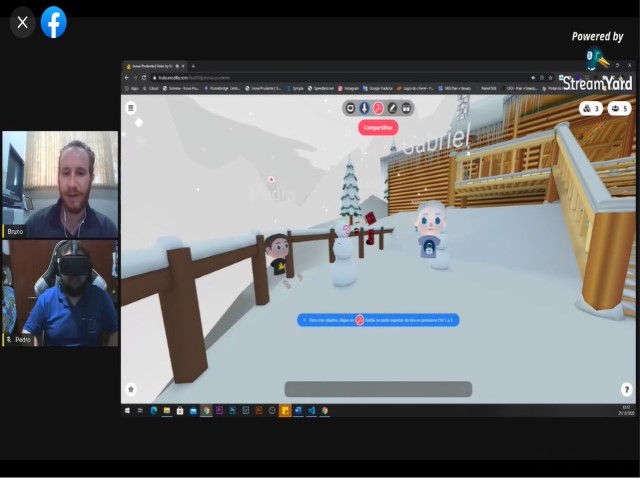Image resolution: width=640 pixels, height=480 pixels.
Task: Open the orange Adobe app on the taskbar
Action: (x=259, y=411)
